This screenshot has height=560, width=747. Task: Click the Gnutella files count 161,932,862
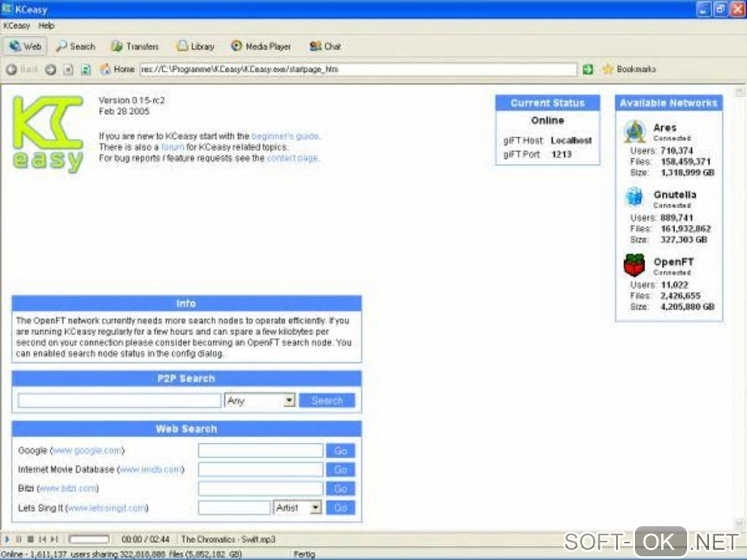tap(685, 228)
